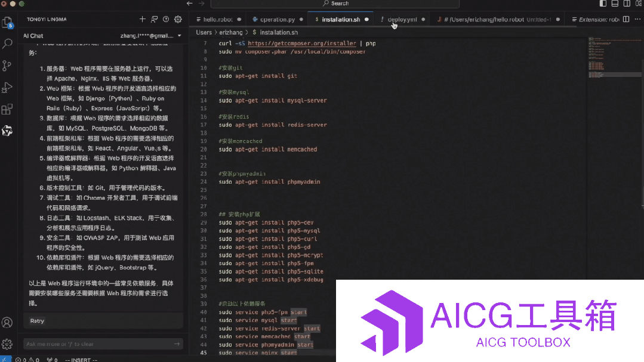Click 'sudo apt-get install redis-server' line
Viewport: 644px width, 362px height.
pyautogui.click(x=273, y=125)
